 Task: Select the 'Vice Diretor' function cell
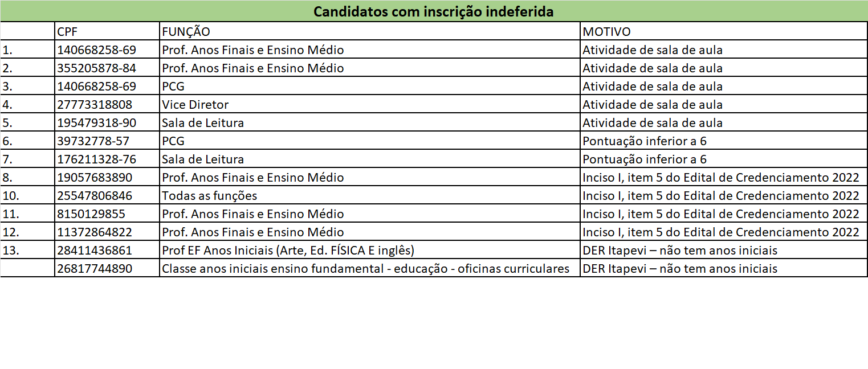[x=370, y=104]
